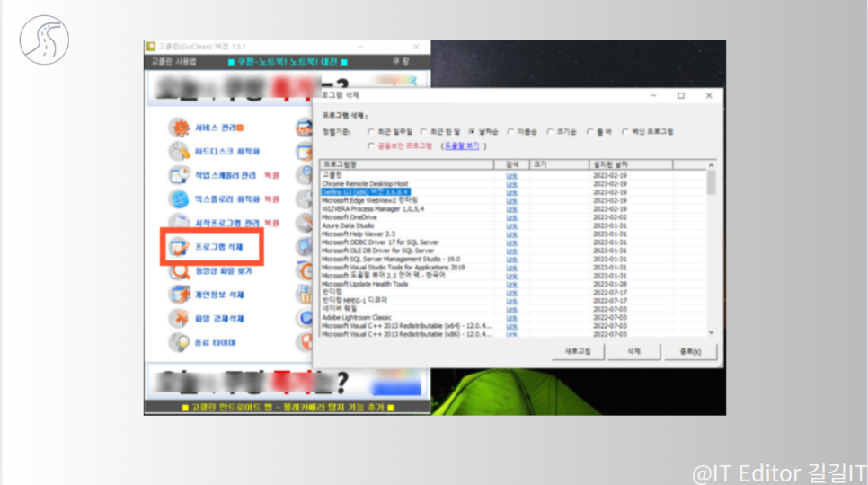868x485 pixels.
Task: Choose the 날짜순 sort option
Action: tap(472, 132)
